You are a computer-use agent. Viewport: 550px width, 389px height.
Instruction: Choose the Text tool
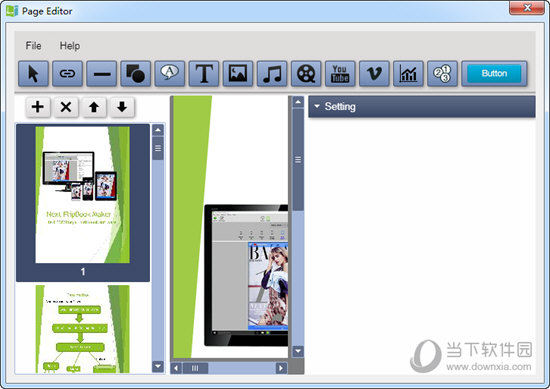pos(204,74)
